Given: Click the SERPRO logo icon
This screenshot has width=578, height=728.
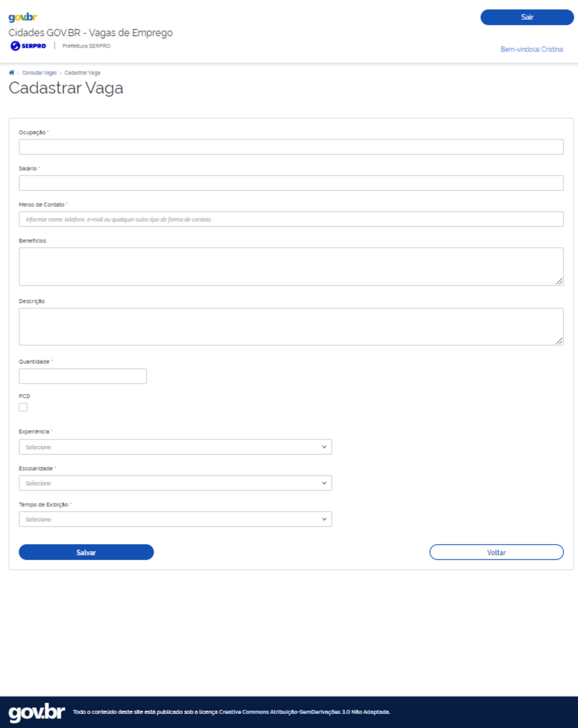Looking at the screenshot, I should [x=14, y=46].
